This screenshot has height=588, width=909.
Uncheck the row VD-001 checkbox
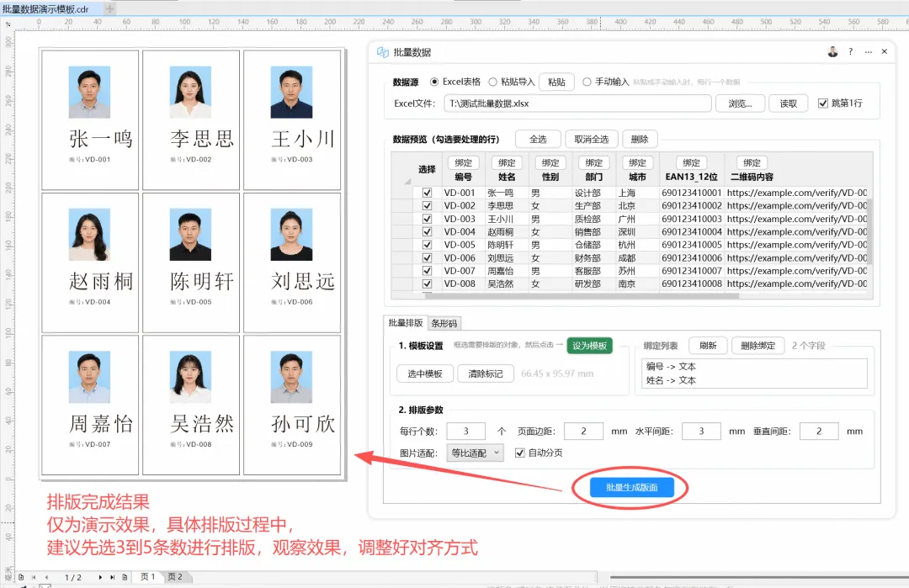point(428,193)
